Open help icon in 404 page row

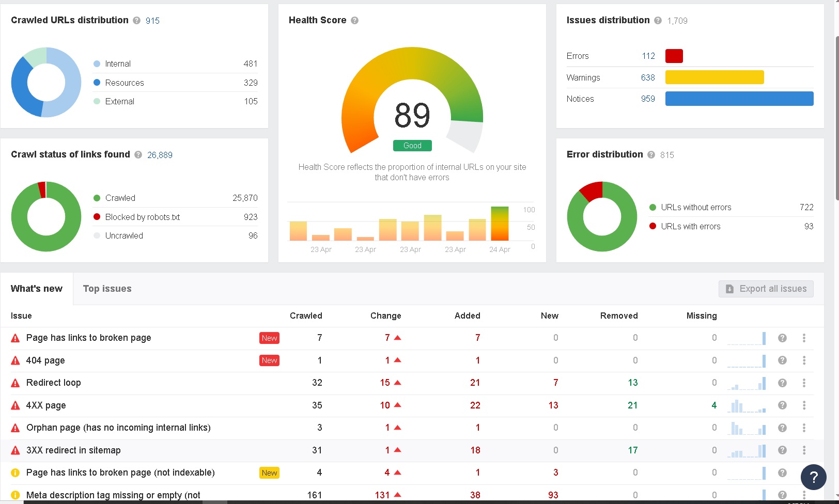click(x=782, y=360)
